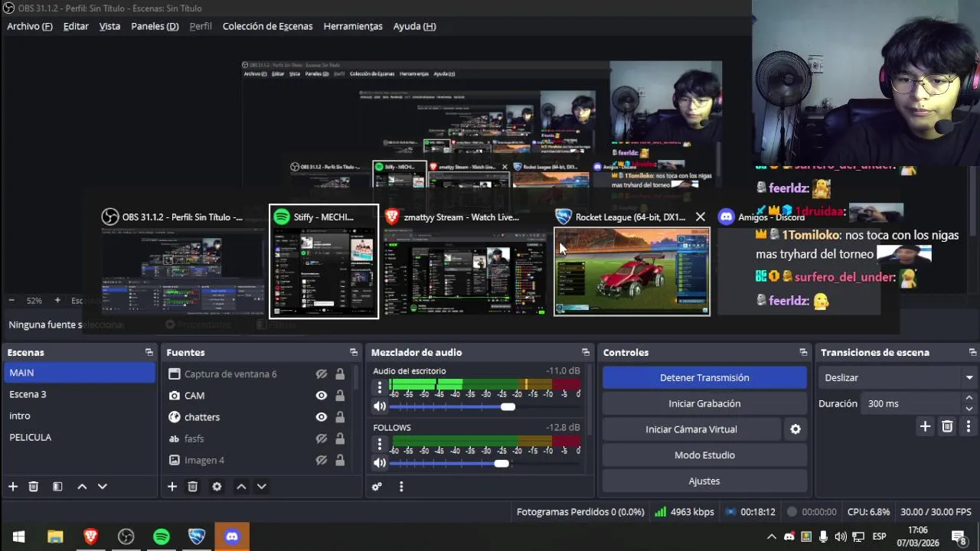The image size is (980, 551).
Task: Open the Archivo menu
Action: (x=30, y=26)
